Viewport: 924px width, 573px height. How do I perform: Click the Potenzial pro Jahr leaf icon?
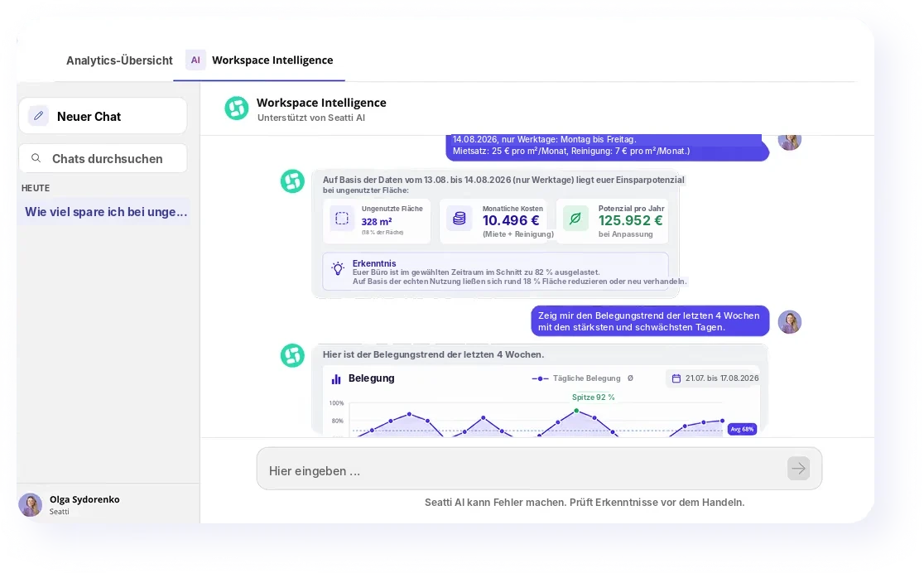coord(575,219)
